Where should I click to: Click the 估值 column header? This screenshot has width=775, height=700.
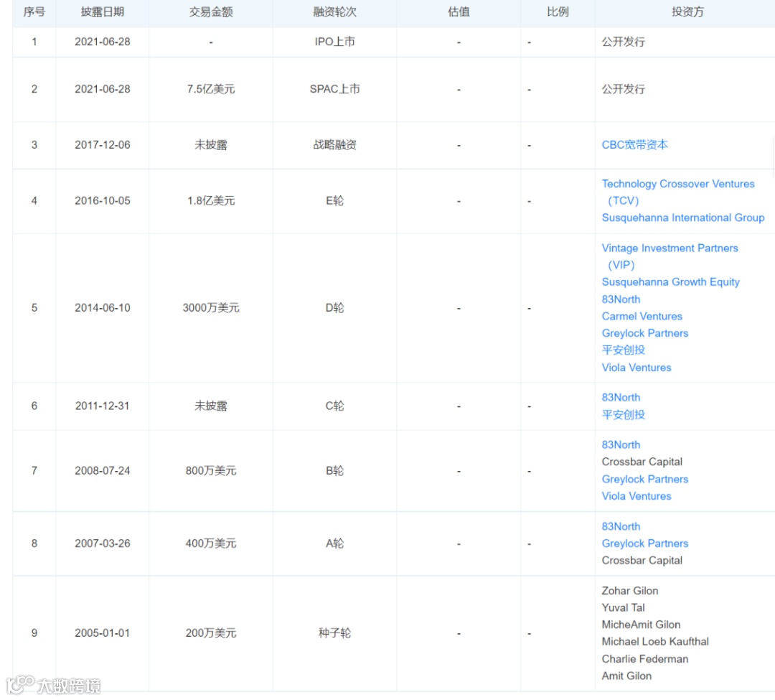coord(459,12)
